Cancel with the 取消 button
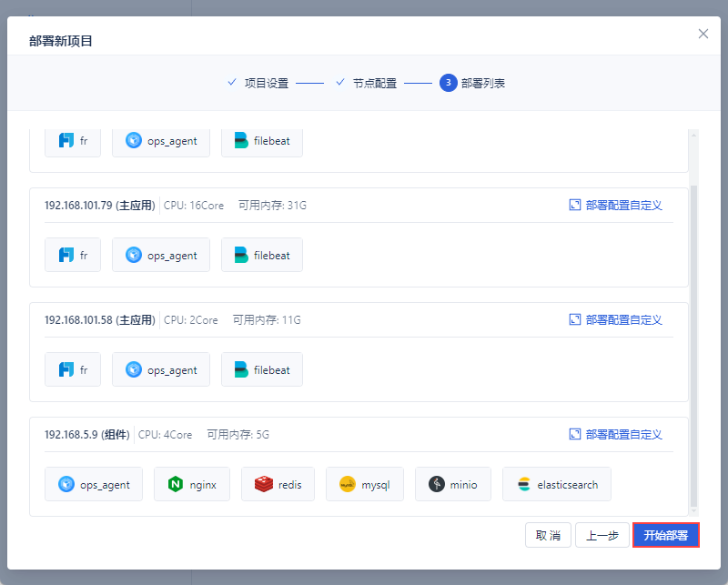 pos(548,535)
